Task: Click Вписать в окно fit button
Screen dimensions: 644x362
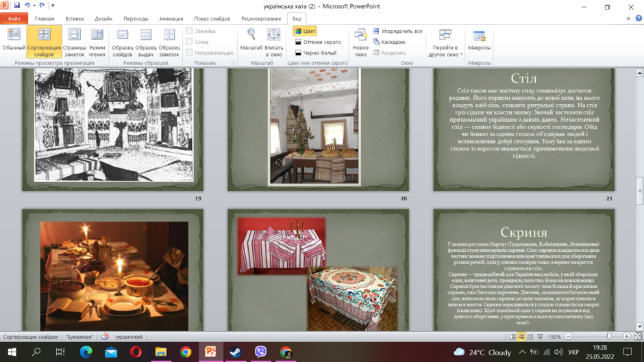Action: click(274, 42)
